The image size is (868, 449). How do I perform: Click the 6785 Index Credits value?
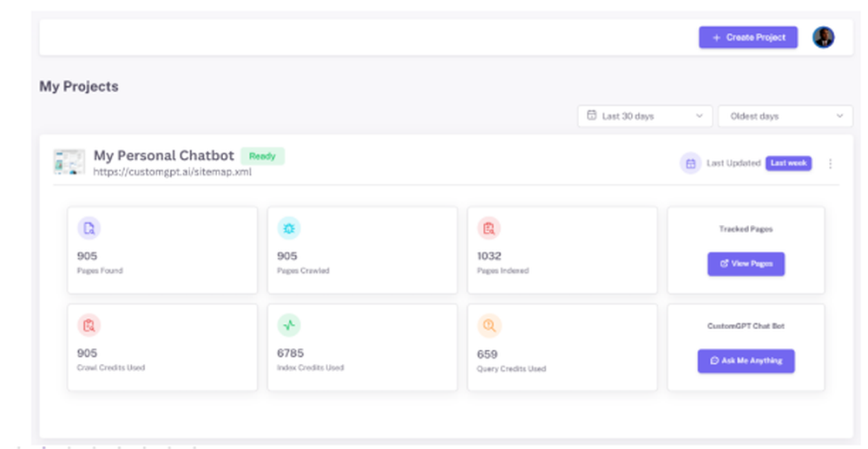pyautogui.click(x=290, y=353)
